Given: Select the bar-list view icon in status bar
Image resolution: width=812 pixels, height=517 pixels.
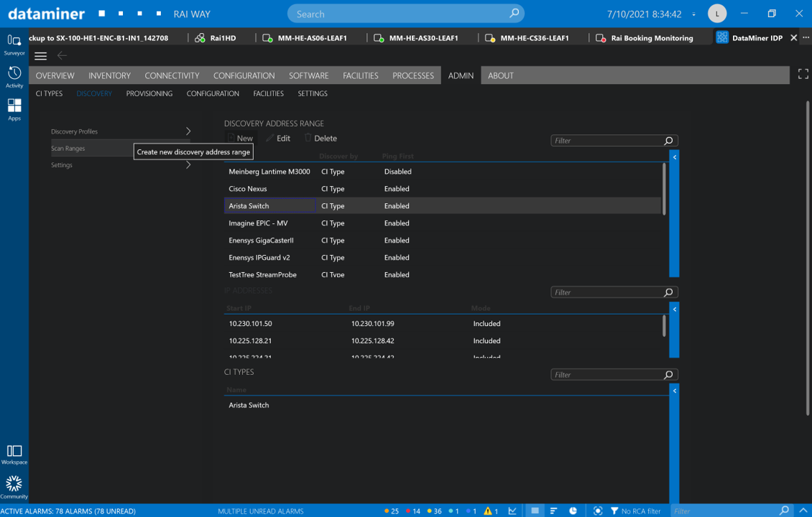Looking at the screenshot, I should [x=553, y=511].
